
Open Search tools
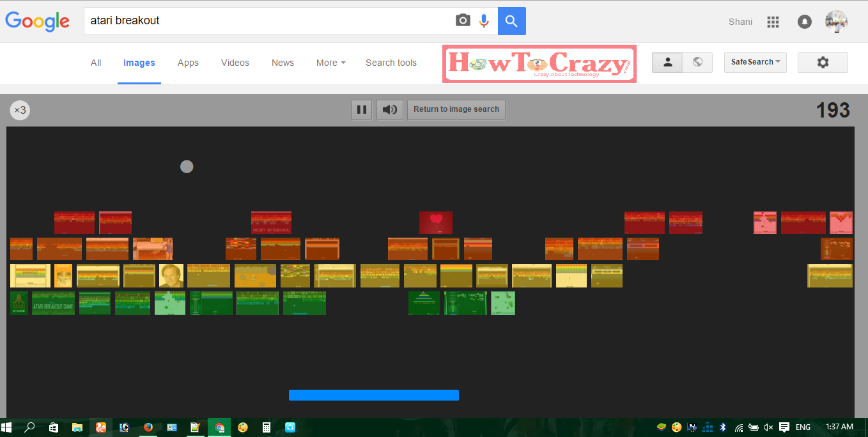391,63
